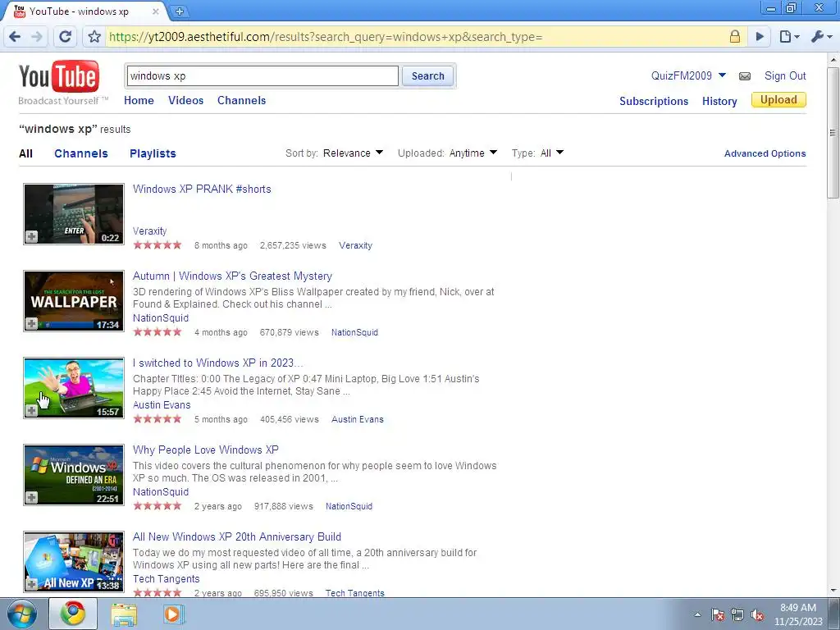The image size is (840, 630).
Task: Click the Search button
Action: tap(427, 76)
